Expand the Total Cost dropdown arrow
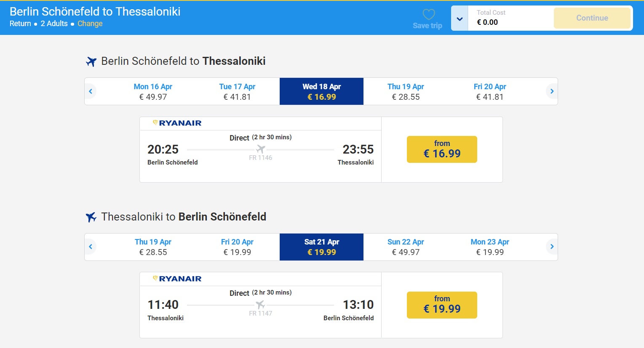The image size is (644, 348). (460, 19)
